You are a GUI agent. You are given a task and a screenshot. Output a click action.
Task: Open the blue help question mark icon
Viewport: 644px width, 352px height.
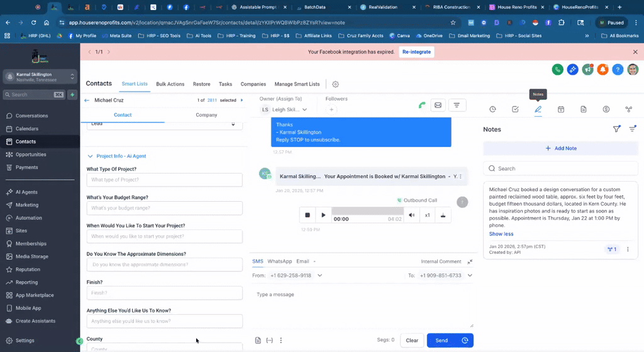point(618,69)
